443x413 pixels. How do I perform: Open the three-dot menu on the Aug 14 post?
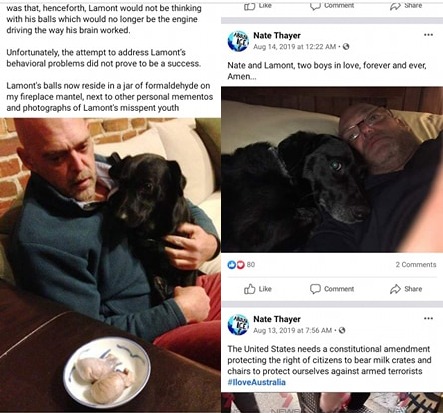pyautogui.click(x=428, y=35)
